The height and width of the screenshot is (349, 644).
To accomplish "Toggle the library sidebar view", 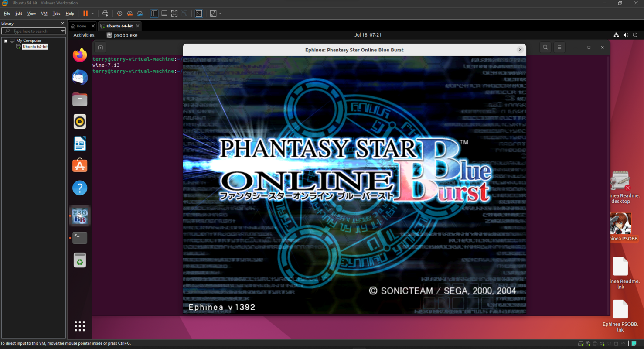I will pyautogui.click(x=154, y=14).
